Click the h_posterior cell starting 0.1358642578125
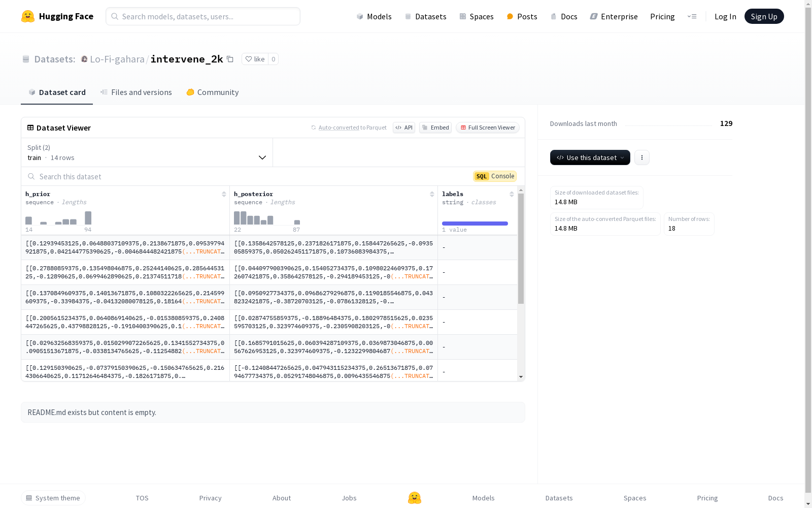 pyautogui.click(x=333, y=247)
